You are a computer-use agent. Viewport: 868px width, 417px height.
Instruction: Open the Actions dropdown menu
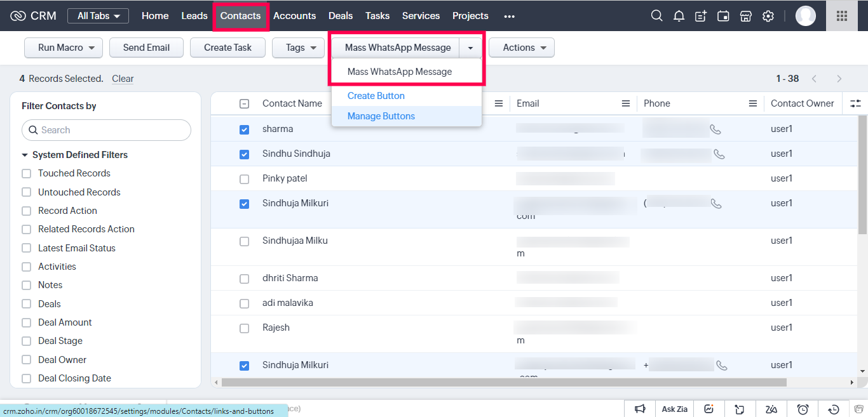pyautogui.click(x=521, y=48)
